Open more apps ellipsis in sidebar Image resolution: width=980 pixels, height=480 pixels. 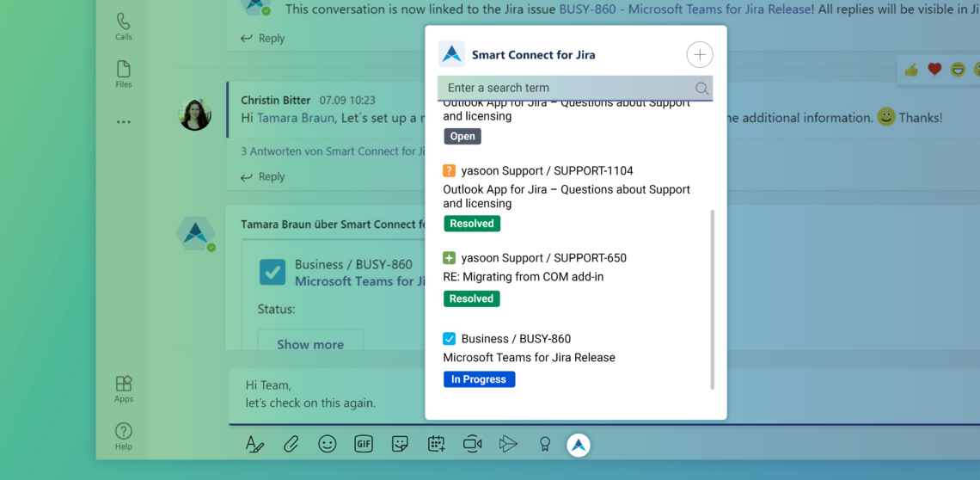click(x=124, y=122)
